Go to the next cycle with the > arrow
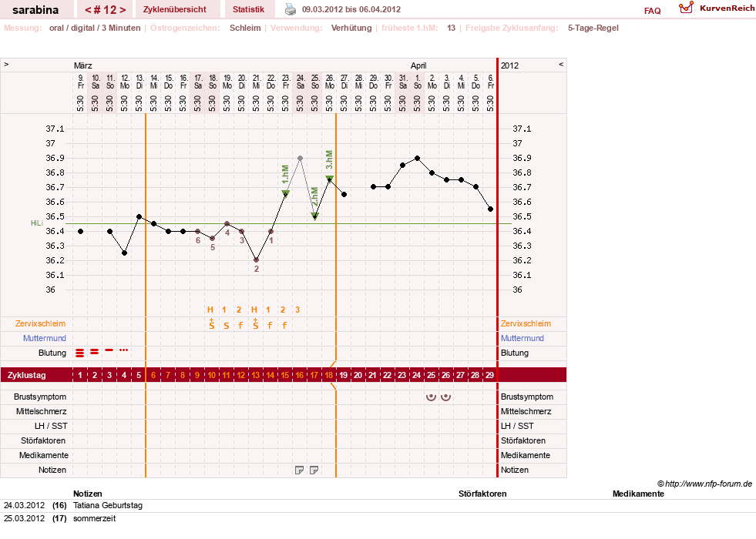756x539 pixels. (x=123, y=10)
